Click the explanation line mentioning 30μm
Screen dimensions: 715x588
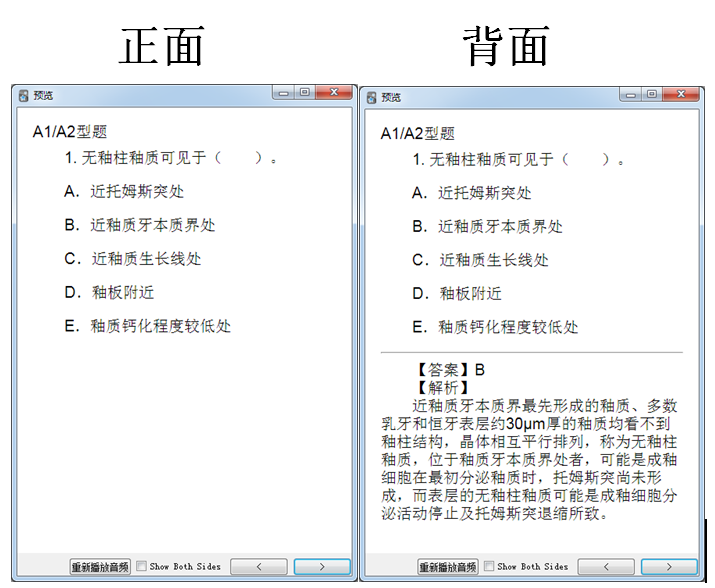coord(526,424)
